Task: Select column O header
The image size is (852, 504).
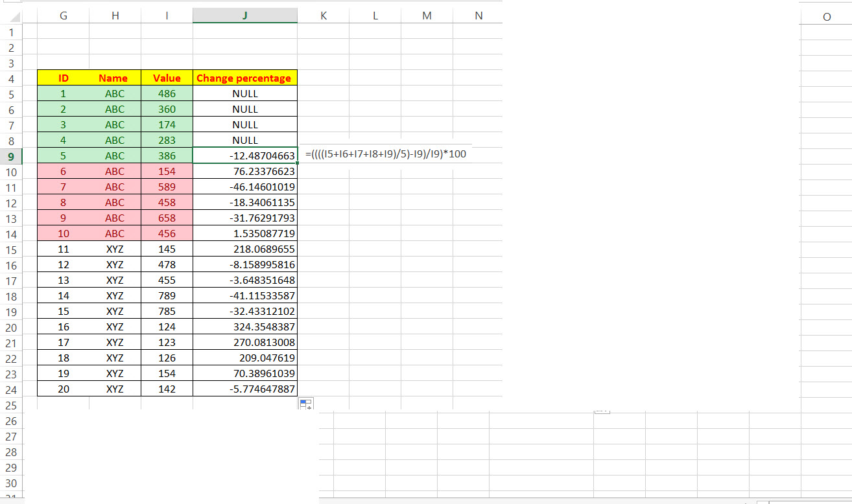Action: tap(826, 17)
